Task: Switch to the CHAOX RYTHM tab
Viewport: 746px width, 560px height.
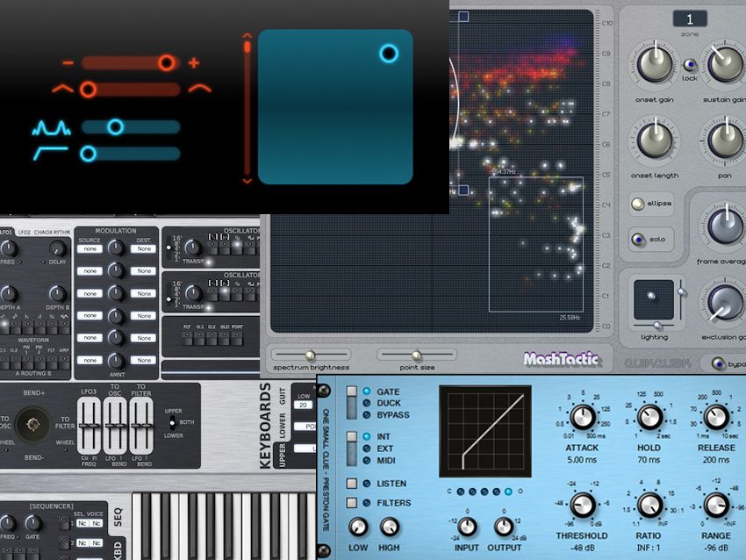Action: pyautogui.click(x=52, y=233)
